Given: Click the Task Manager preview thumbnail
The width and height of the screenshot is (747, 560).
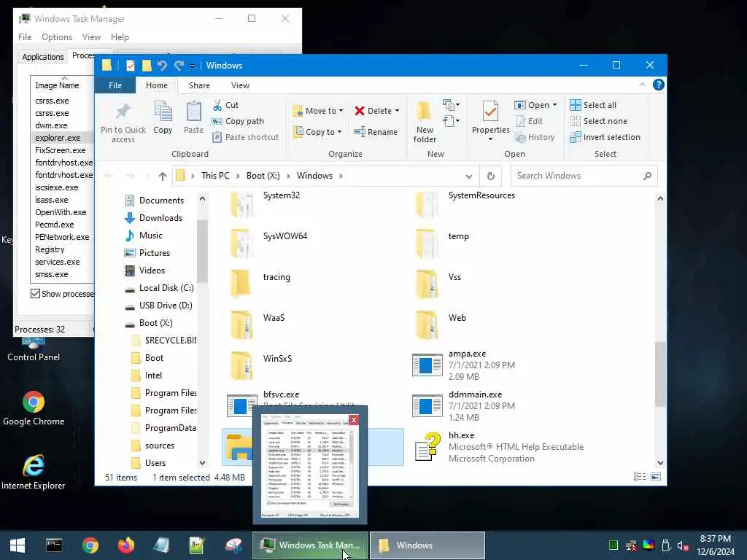Looking at the screenshot, I should pos(309,467).
